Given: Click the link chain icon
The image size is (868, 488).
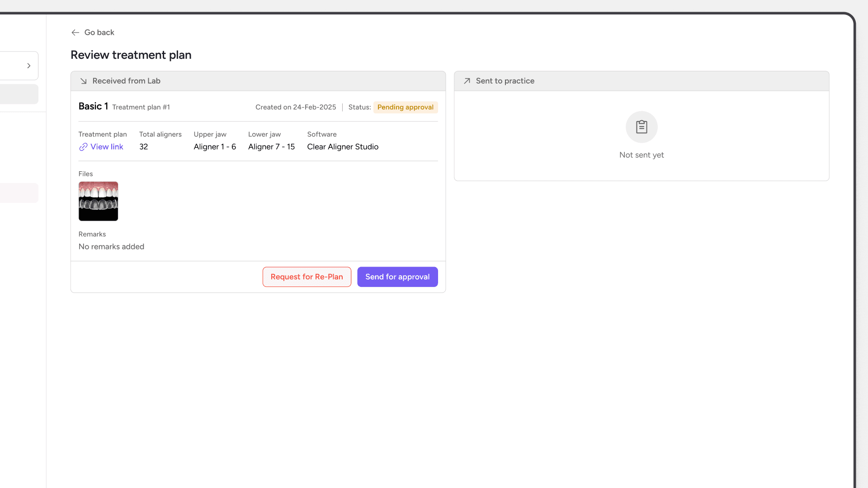Looking at the screenshot, I should pyautogui.click(x=83, y=147).
